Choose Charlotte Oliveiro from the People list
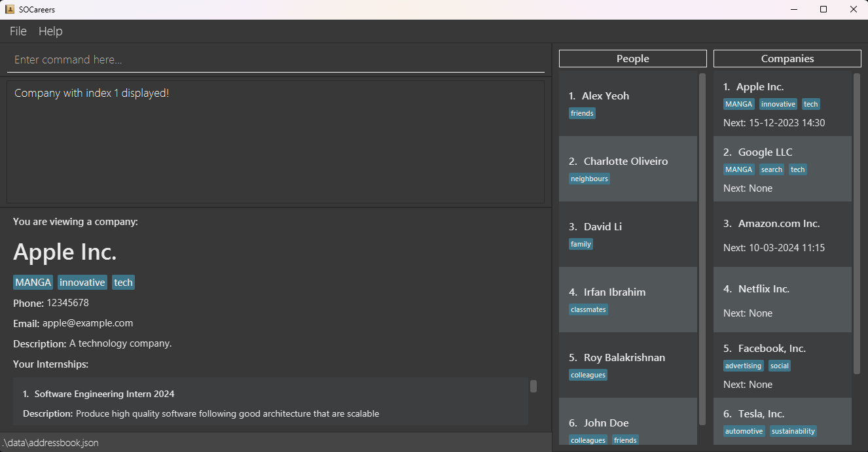Screen dimensions: 868x452 click(x=627, y=169)
